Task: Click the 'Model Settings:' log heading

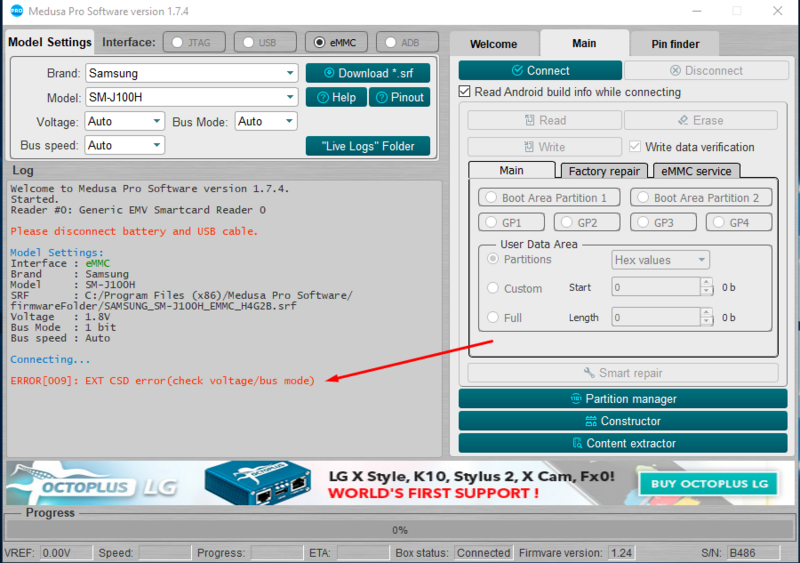Action: (x=57, y=253)
